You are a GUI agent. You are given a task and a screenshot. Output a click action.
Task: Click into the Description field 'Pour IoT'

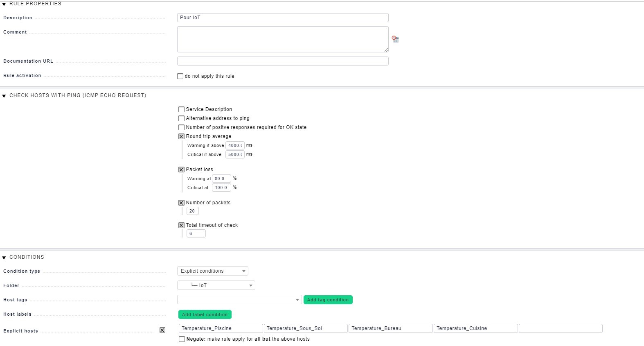tap(282, 18)
